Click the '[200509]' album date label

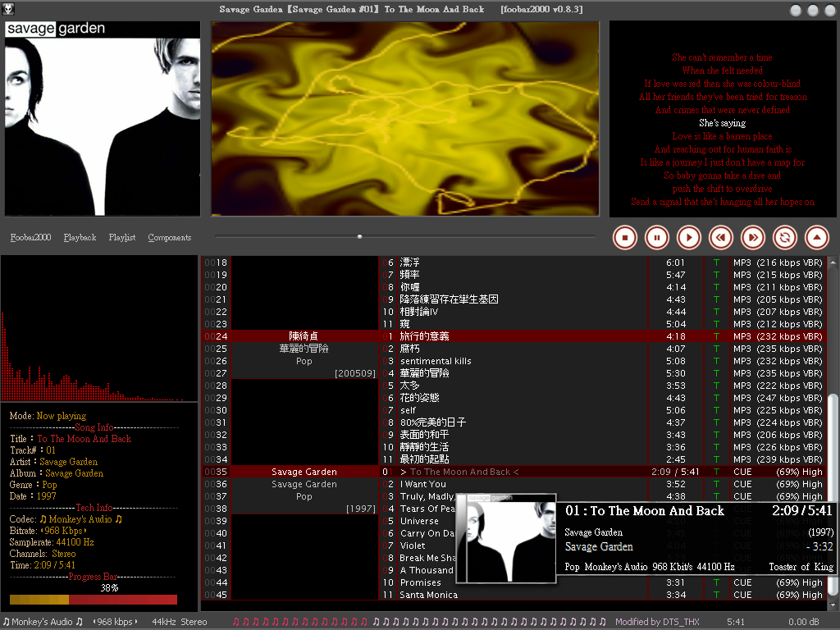(x=355, y=373)
